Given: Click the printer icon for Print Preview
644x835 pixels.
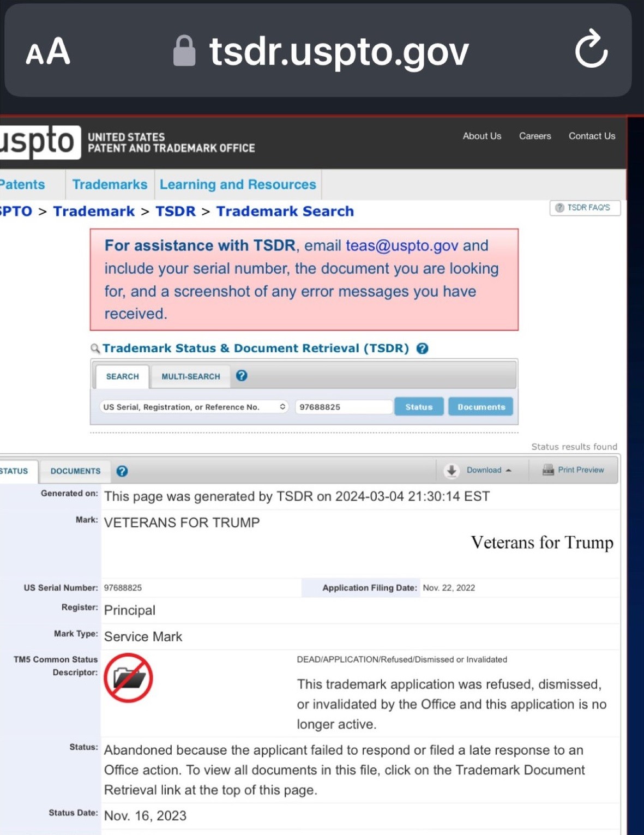Looking at the screenshot, I should (x=547, y=470).
